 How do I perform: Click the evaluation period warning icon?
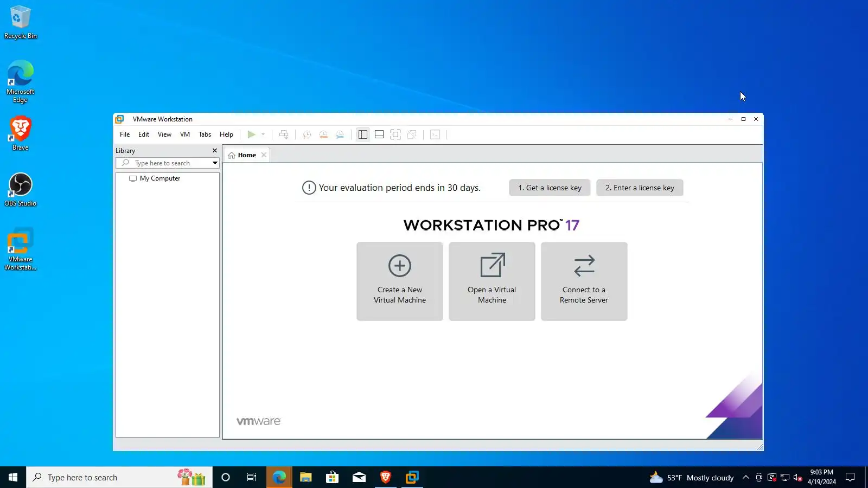(309, 188)
